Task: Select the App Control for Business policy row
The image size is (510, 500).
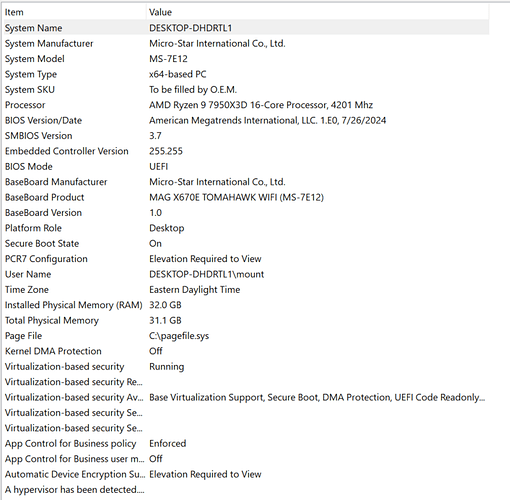Action: pyautogui.click(x=246, y=444)
